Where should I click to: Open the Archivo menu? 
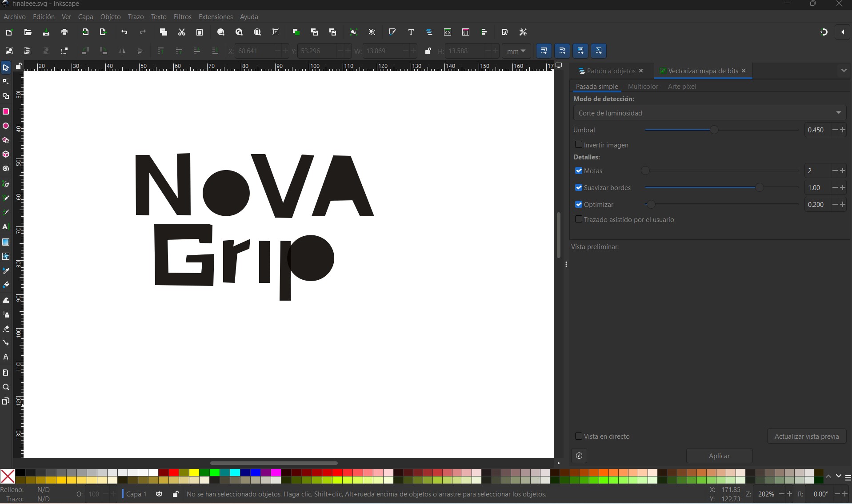point(15,16)
